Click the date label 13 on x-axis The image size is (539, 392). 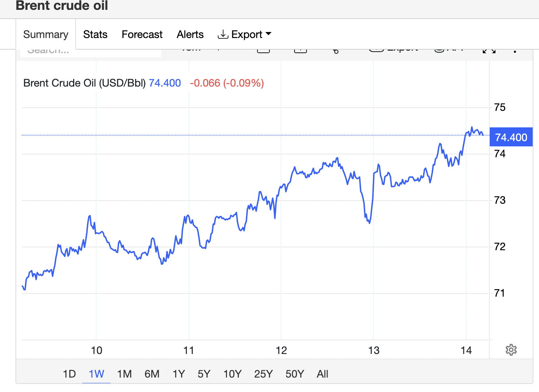point(374,350)
